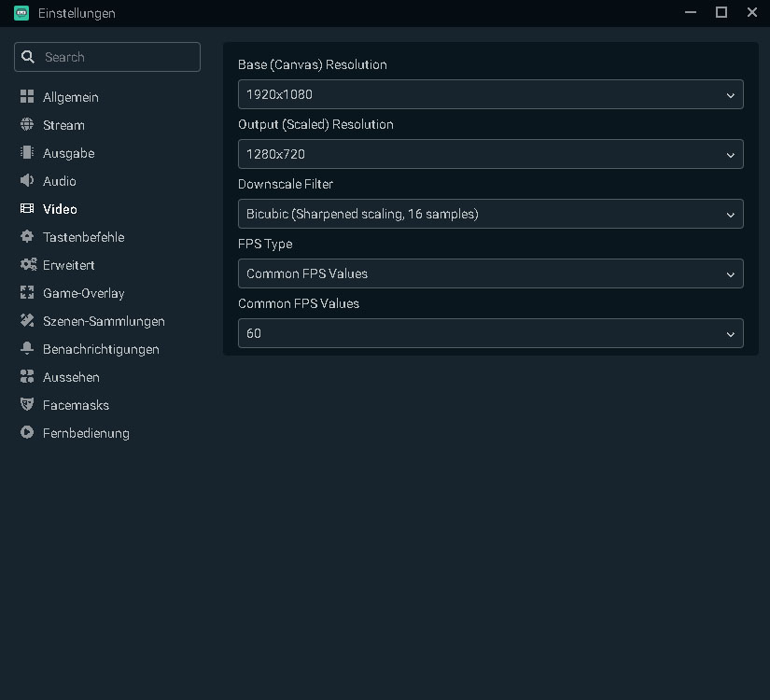Open the Aussehen settings section

click(71, 377)
